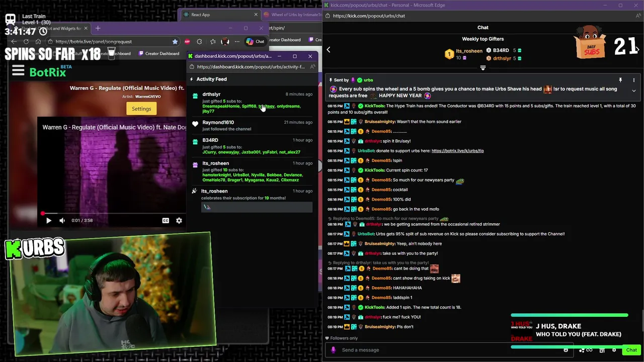Click drthslyr in the Activity Feed

click(x=211, y=94)
